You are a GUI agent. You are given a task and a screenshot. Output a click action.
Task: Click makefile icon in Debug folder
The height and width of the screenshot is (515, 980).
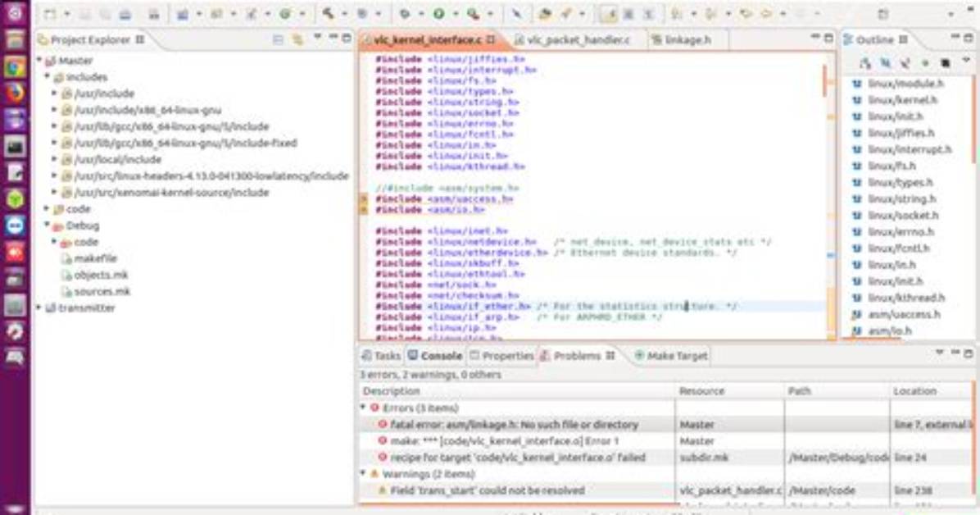click(66, 258)
